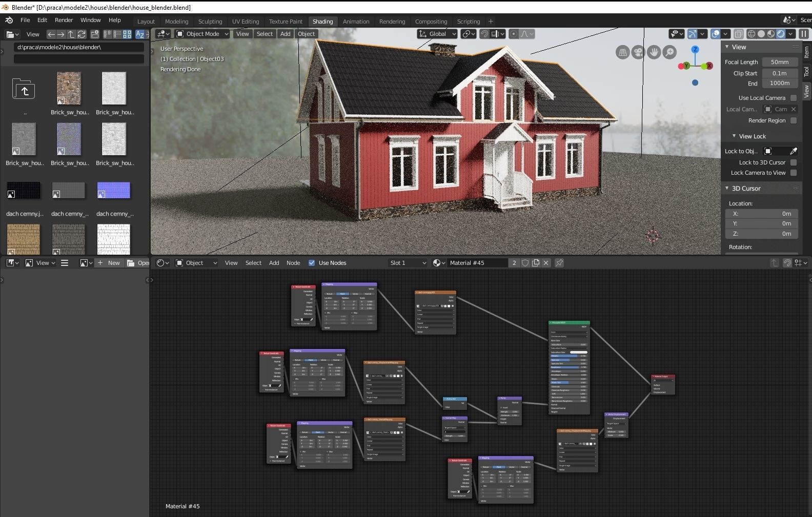Unlink Material #45 with X icon
Viewport: 812px width, 517px height.
(x=546, y=263)
